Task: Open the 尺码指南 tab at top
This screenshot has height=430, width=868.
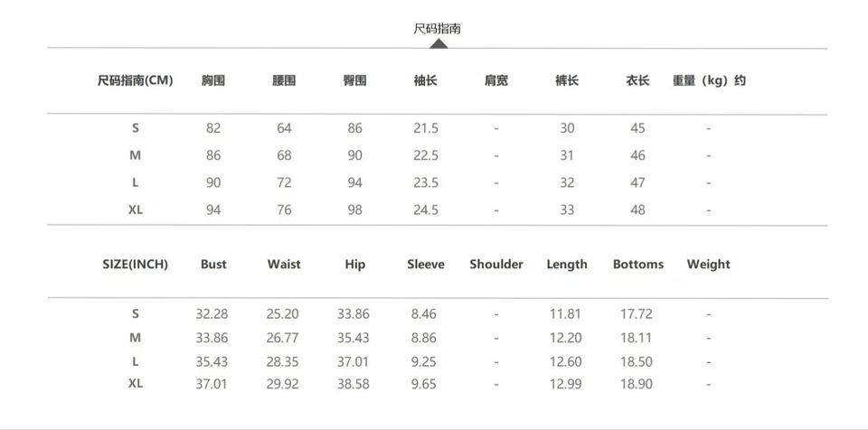Action: pyautogui.click(x=438, y=29)
